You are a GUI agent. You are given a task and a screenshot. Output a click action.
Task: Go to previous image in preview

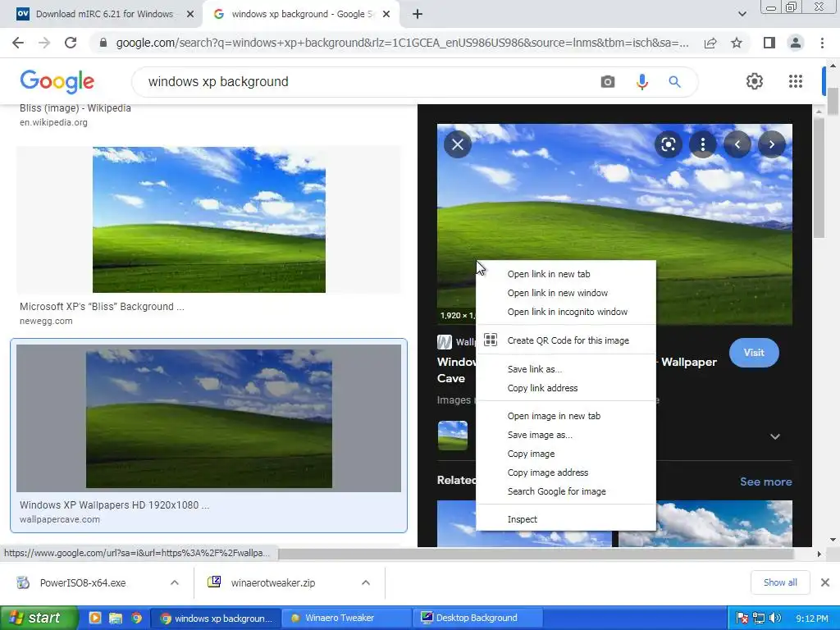click(737, 144)
